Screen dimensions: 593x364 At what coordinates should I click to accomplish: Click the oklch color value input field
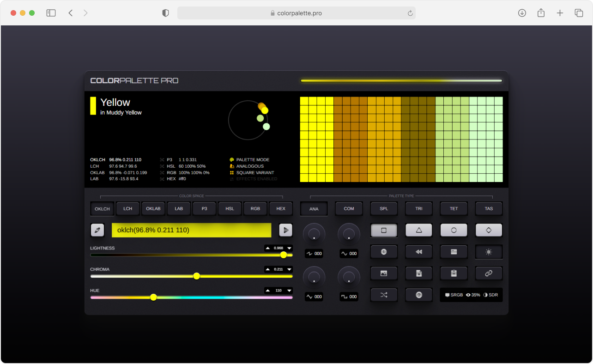pos(191,230)
